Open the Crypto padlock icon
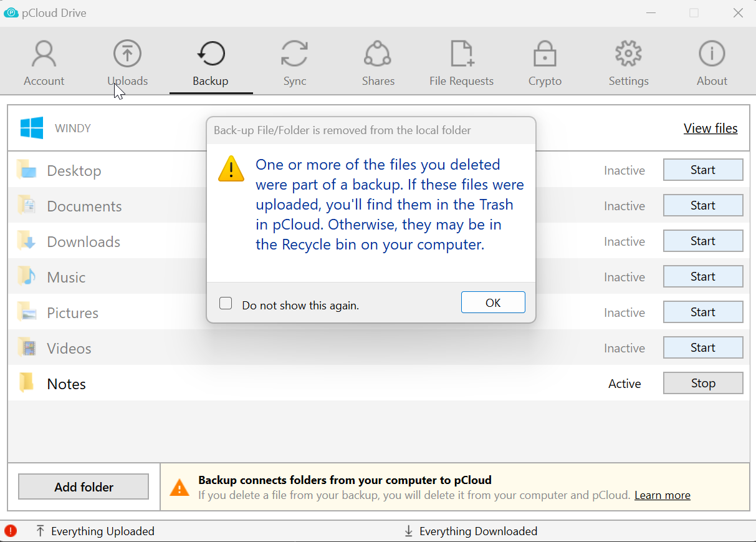 click(545, 54)
